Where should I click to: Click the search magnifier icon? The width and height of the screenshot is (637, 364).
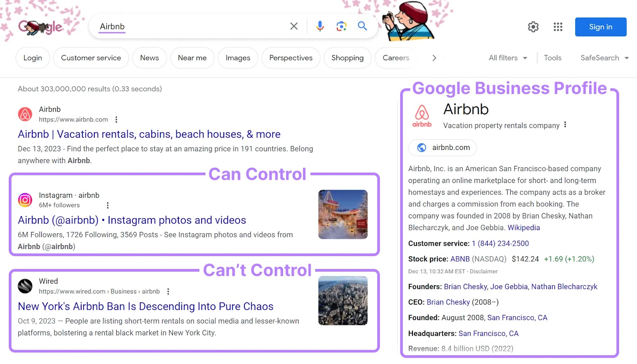362,26
